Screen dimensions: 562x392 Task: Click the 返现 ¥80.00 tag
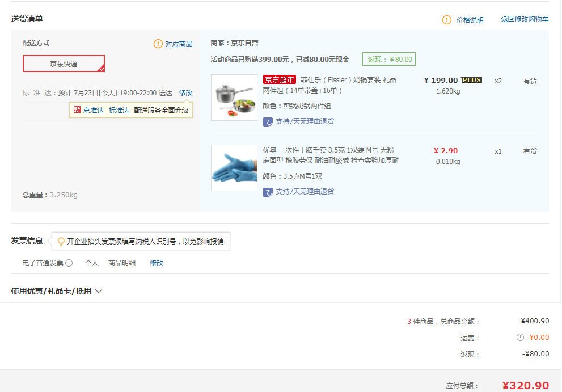pos(389,59)
